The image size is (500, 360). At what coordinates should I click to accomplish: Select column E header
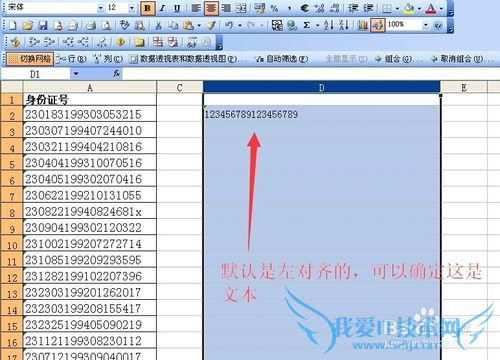464,88
